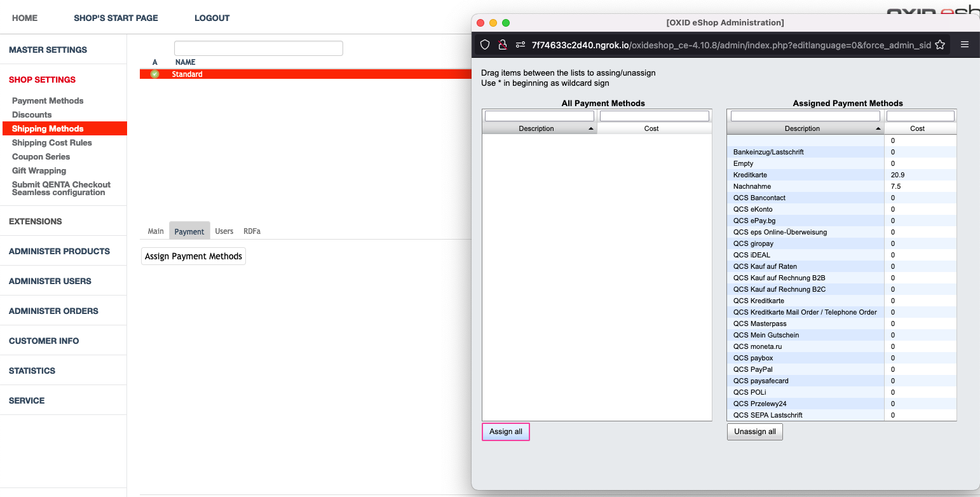Select QCS PayPal row

(841, 369)
